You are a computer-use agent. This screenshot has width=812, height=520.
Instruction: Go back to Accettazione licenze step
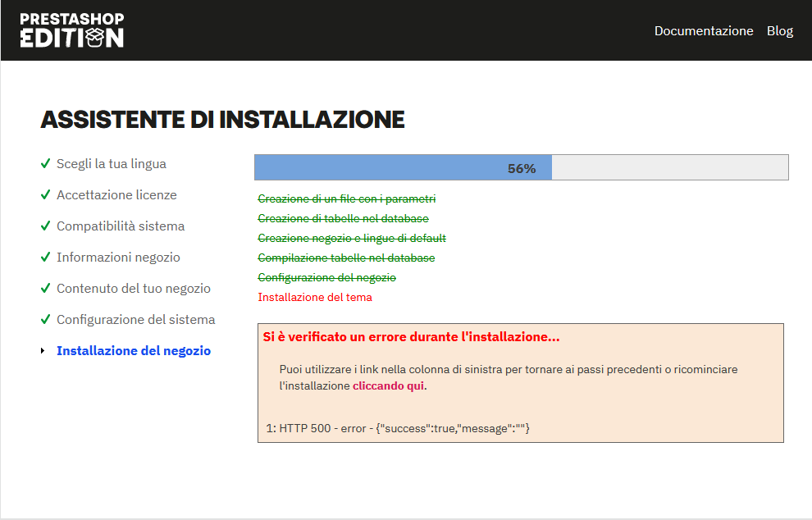[x=116, y=194]
